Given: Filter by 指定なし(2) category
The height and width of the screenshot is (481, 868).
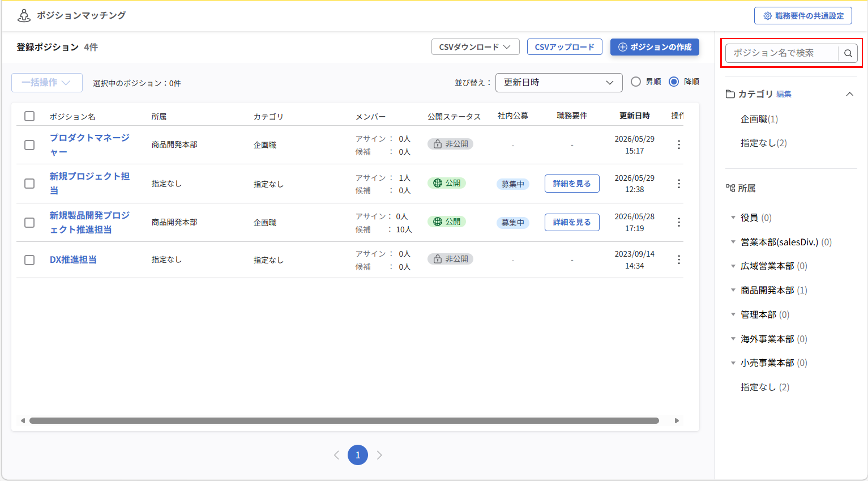Looking at the screenshot, I should 763,143.
